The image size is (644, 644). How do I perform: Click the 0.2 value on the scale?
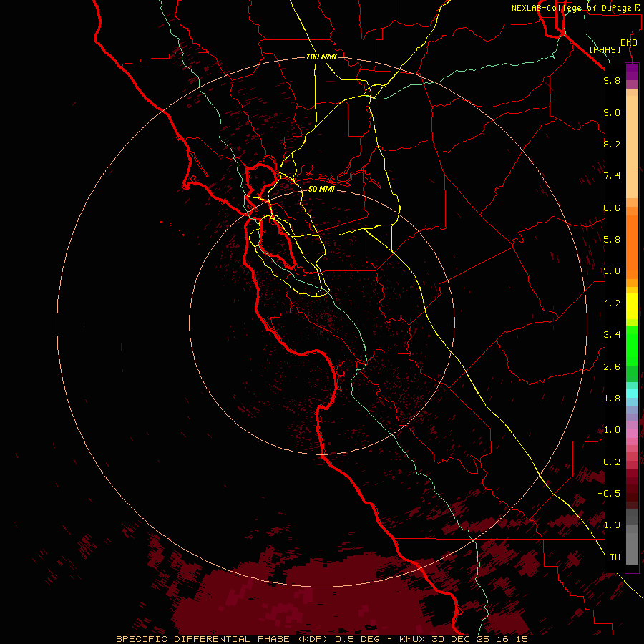[x=612, y=462]
